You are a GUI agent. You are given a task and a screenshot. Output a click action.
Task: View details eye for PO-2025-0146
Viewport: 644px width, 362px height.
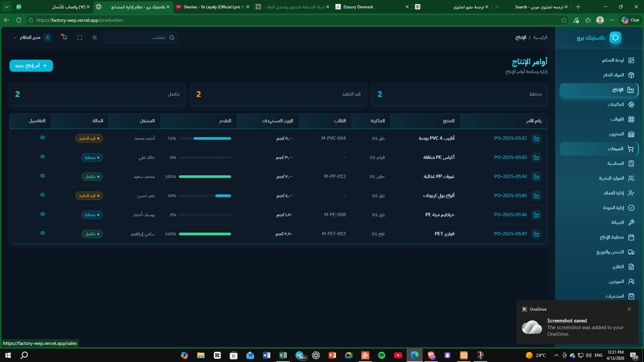click(43, 214)
